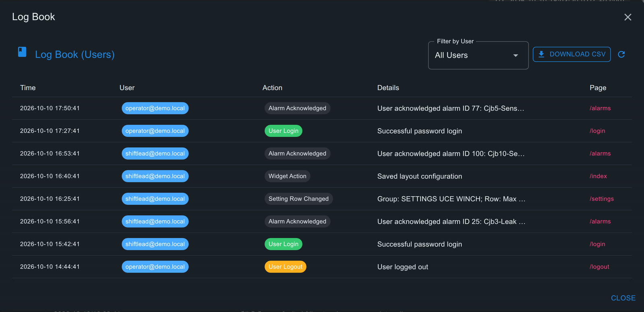The width and height of the screenshot is (644, 312).
Task: Click the alarm ID 77 details text
Action: coord(451,108)
